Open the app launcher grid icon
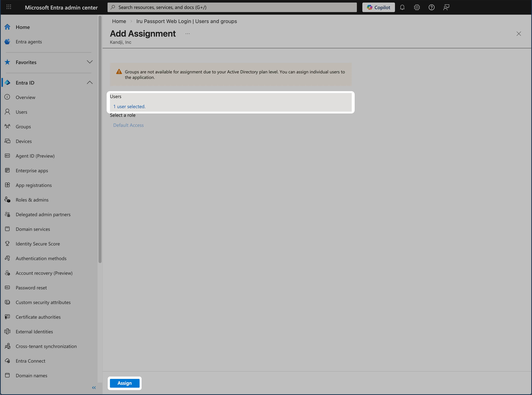 tap(9, 7)
